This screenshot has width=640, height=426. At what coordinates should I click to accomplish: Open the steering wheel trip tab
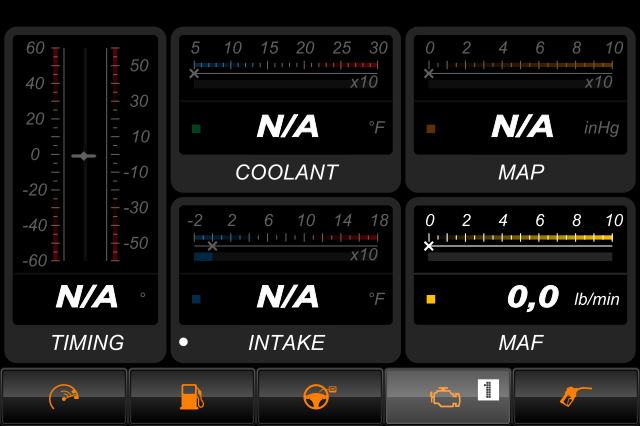(320, 397)
